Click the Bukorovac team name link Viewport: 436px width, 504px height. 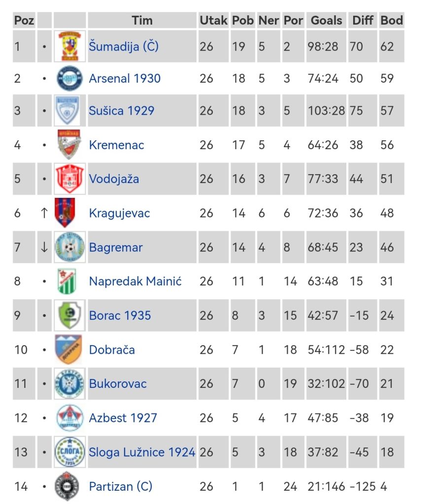pyautogui.click(x=118, y=384)
